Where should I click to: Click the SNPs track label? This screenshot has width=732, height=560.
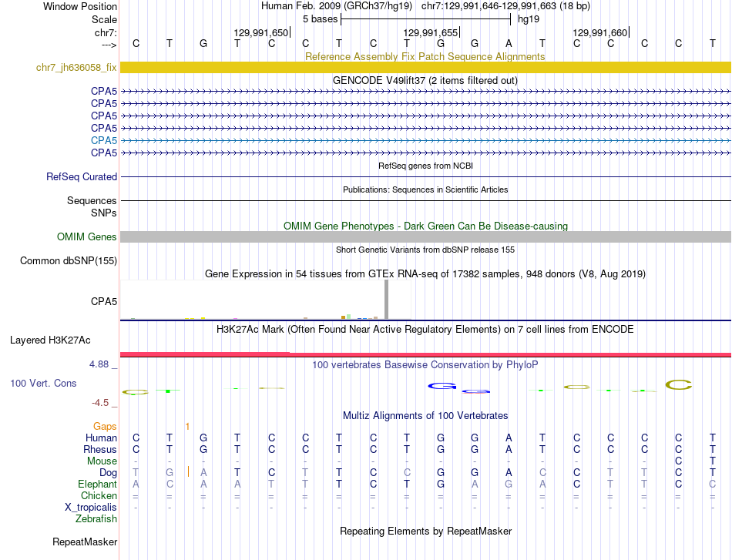click(x=104, y=213)
